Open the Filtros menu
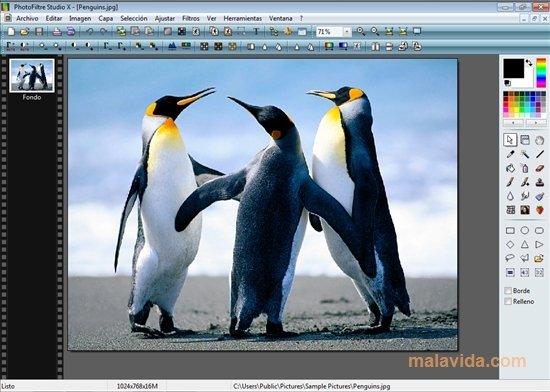Viewport: 550px width, 392px height. pos(190,19)
